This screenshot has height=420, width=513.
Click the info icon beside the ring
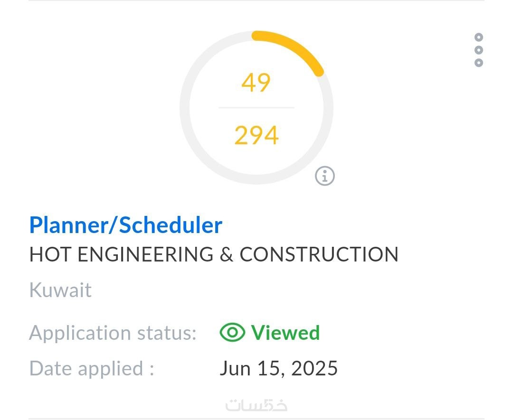[x=325, y=176]
